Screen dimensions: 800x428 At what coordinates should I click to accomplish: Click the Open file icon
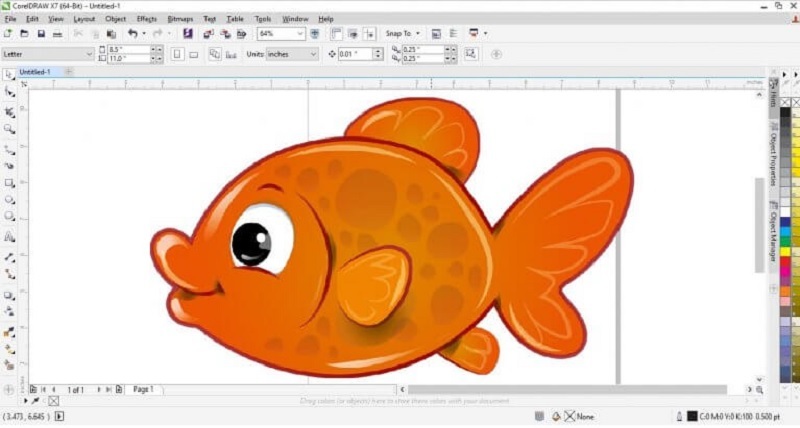tap(24, 34)
